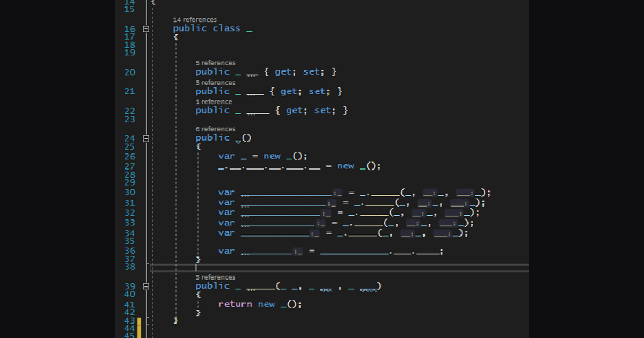The width and height of the screenshot is (644, 338).
Task: Click the 'class' keyword on line 16
Action: (226, 28)
